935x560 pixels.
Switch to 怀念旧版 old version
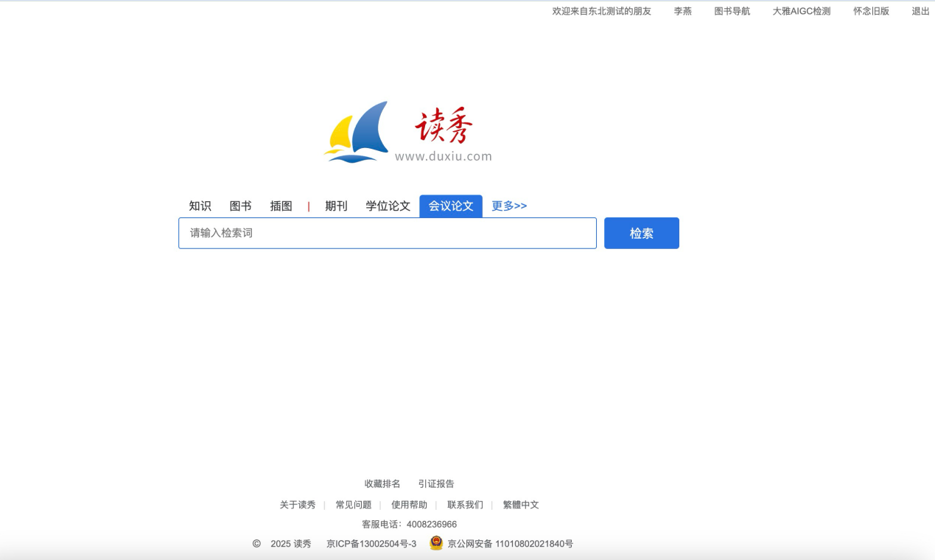871,11
